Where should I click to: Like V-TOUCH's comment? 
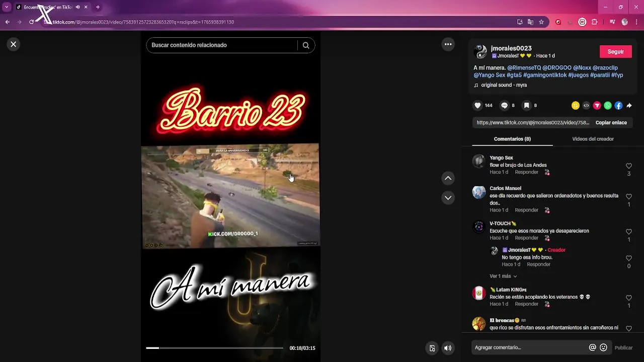[x=628, y=232]
